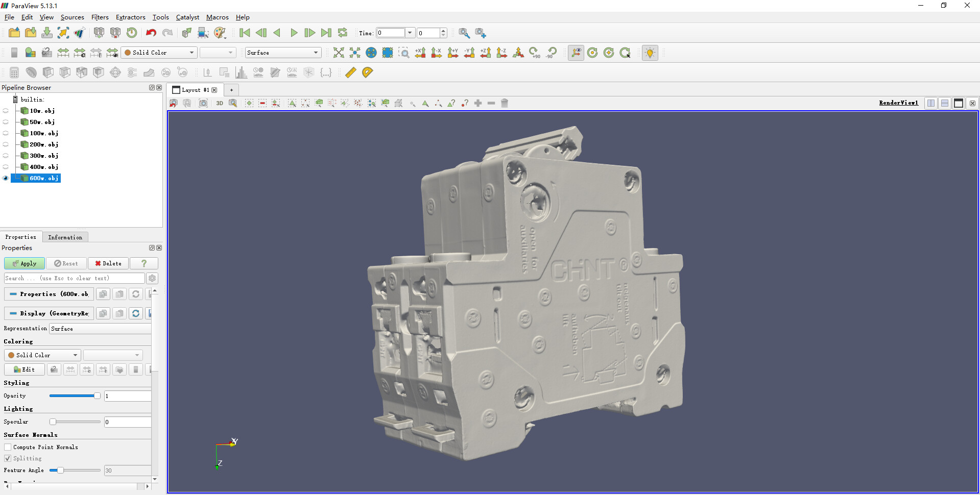
Task: Click the Reset Camera icon
Action: pyautogui.click(x=339, y=53)
